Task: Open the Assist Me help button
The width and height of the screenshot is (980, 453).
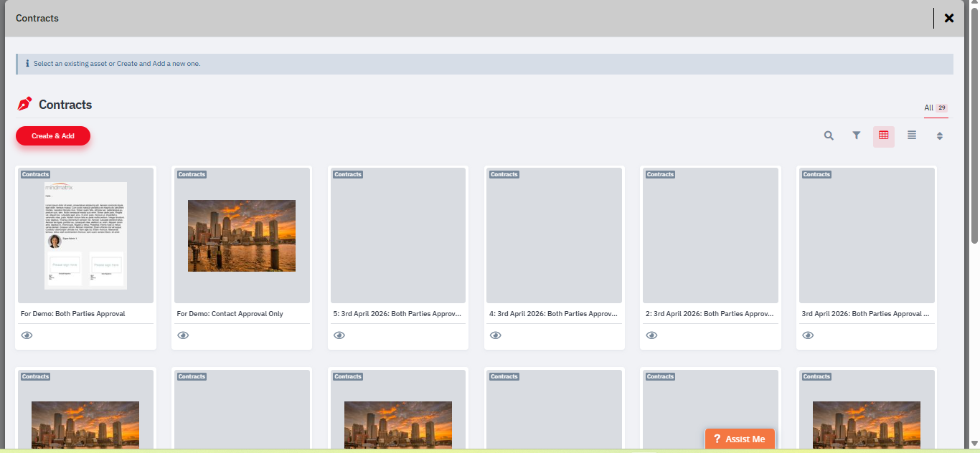Action: 740,439
